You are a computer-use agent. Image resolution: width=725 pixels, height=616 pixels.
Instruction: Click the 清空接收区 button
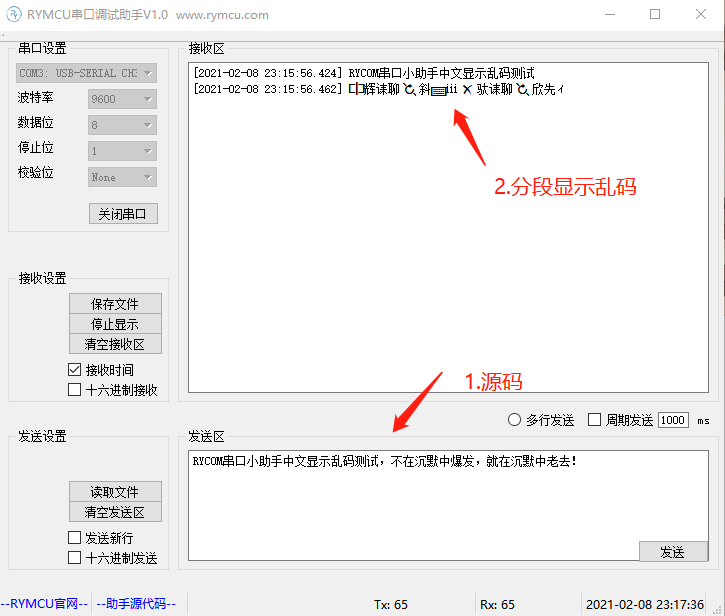(x=115, y=344)
